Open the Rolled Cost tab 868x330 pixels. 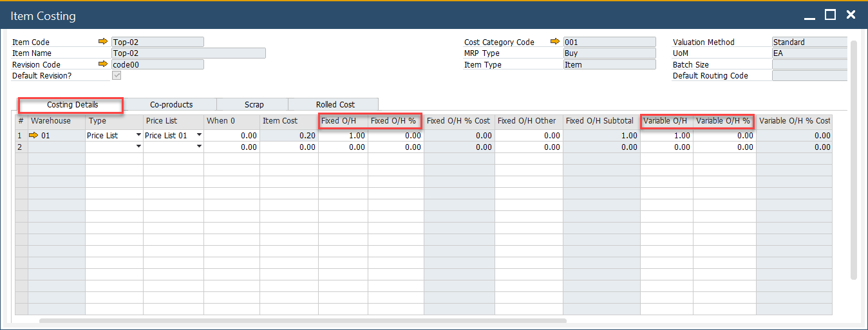click(335, 104)
